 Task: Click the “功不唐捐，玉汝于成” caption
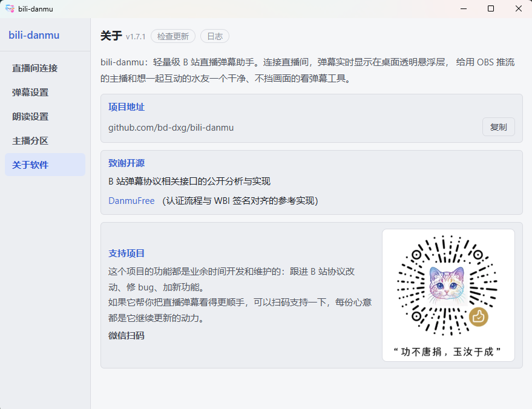pyautogui.click(x=447, y=352)
